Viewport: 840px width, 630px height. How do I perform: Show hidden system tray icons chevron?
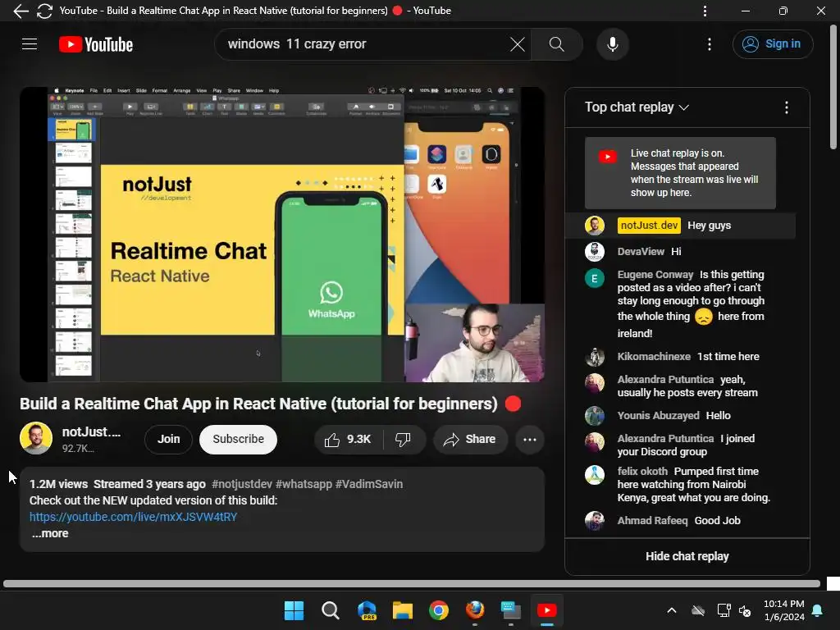(x=671, y=610)
